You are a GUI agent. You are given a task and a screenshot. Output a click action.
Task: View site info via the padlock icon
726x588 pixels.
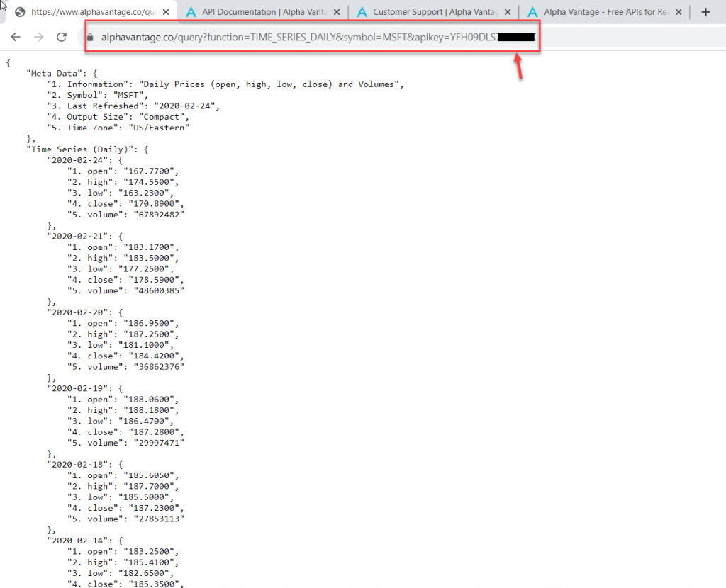[x=90, y=38]
